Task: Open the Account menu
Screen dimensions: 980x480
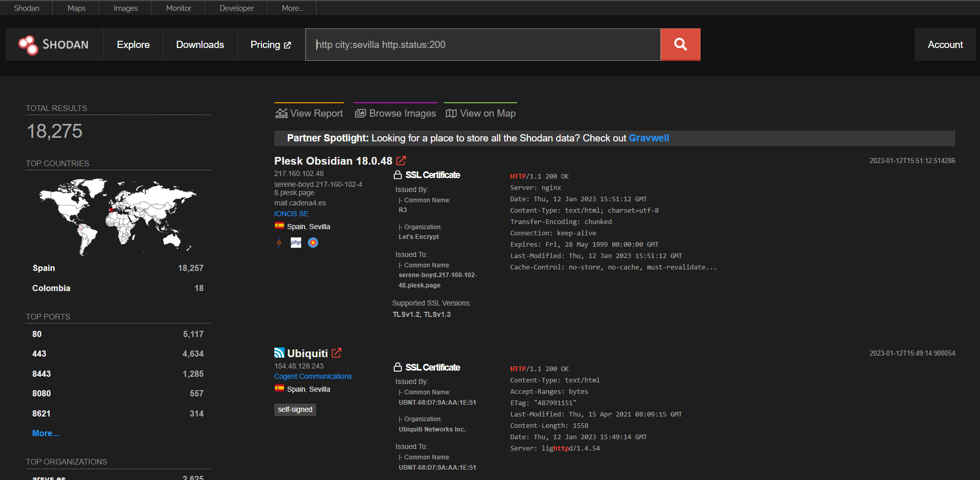Action: click(x=945, y=45)
